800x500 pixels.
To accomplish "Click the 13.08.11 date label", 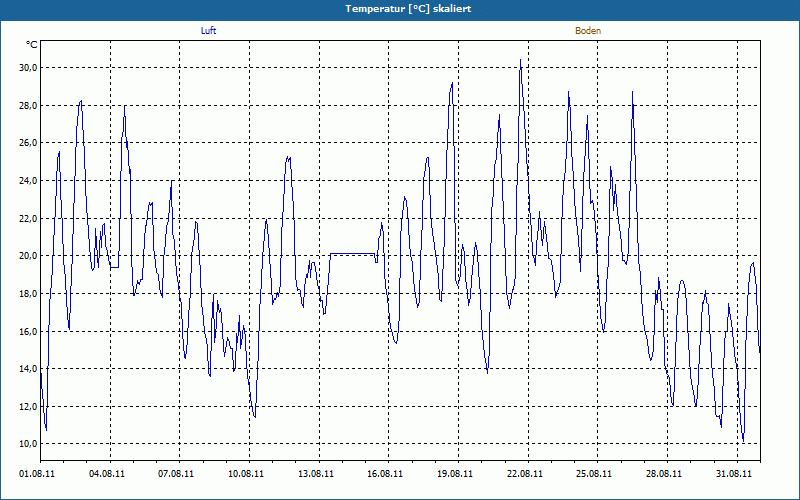I will click(x=316, y=474).
